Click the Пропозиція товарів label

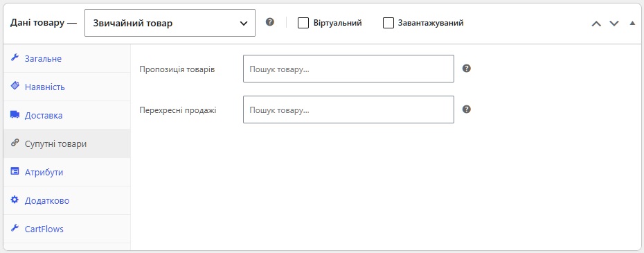pos(177,69)
